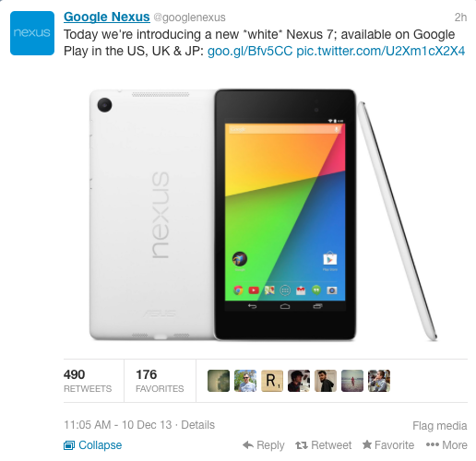Open the first green-tinted user avatar

(x=219, y=381)
